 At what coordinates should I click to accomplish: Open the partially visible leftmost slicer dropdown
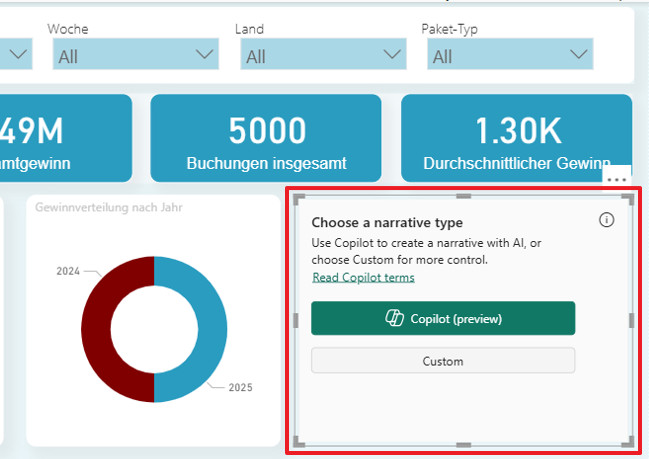click(16, 54)
